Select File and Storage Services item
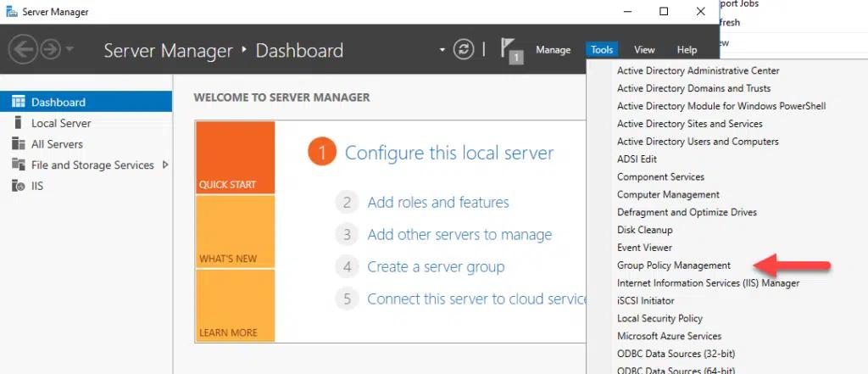Viewport: 868px width, 374px height. [86, 165]
